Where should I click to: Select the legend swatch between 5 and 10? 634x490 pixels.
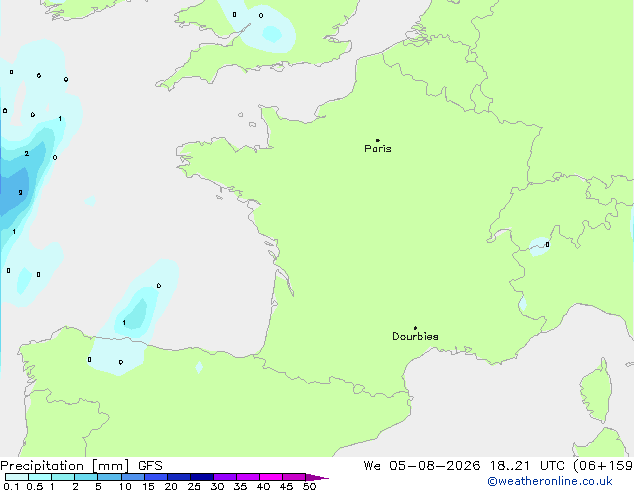click(109, 477)
